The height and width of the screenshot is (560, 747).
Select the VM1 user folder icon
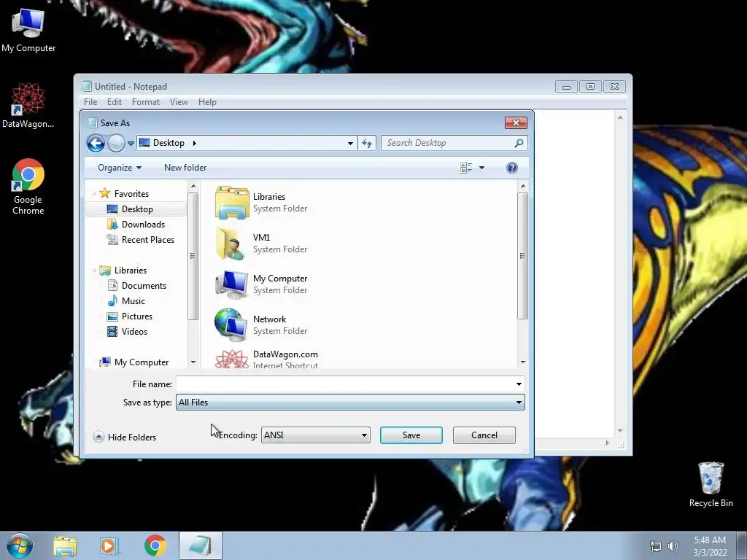[x=231, y=244]
